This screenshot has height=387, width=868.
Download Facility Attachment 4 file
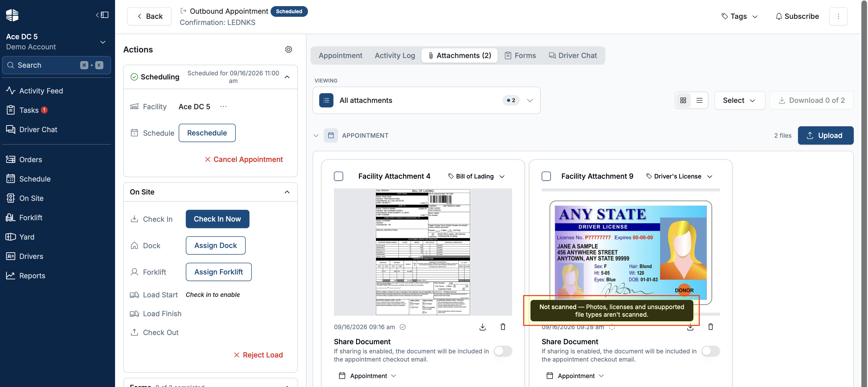[x=483, y=327]
